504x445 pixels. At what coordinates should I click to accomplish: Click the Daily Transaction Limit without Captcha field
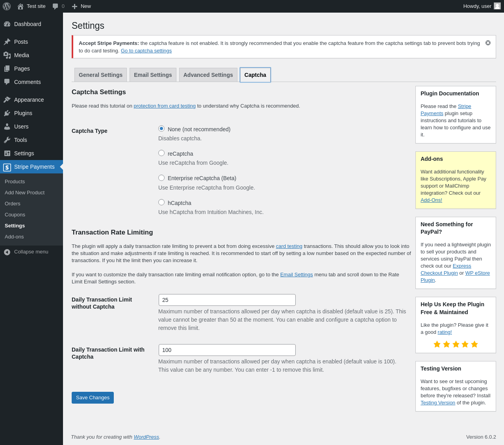(x=227, y=300)
